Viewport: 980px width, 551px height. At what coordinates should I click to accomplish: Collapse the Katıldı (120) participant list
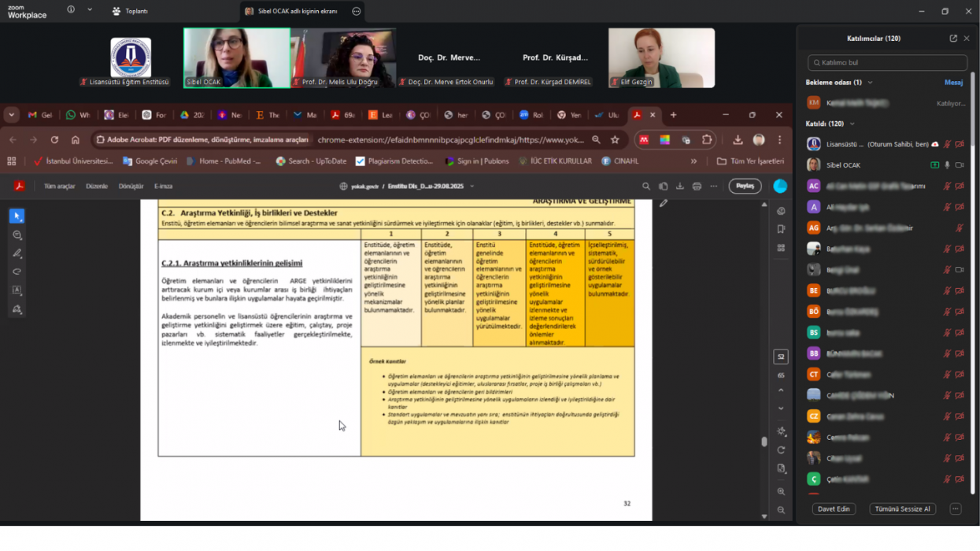pos(852,124)
